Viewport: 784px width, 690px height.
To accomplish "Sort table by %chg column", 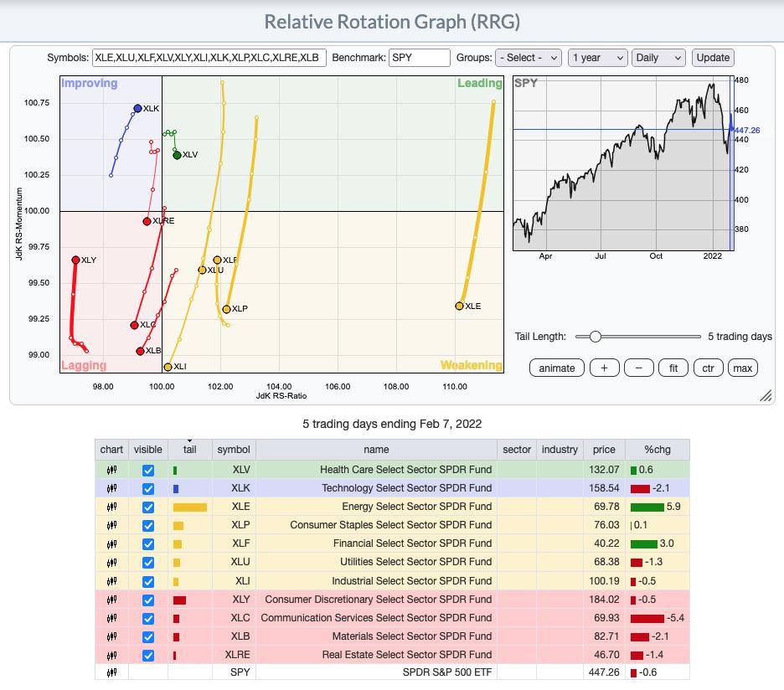I will pos(657,450).
